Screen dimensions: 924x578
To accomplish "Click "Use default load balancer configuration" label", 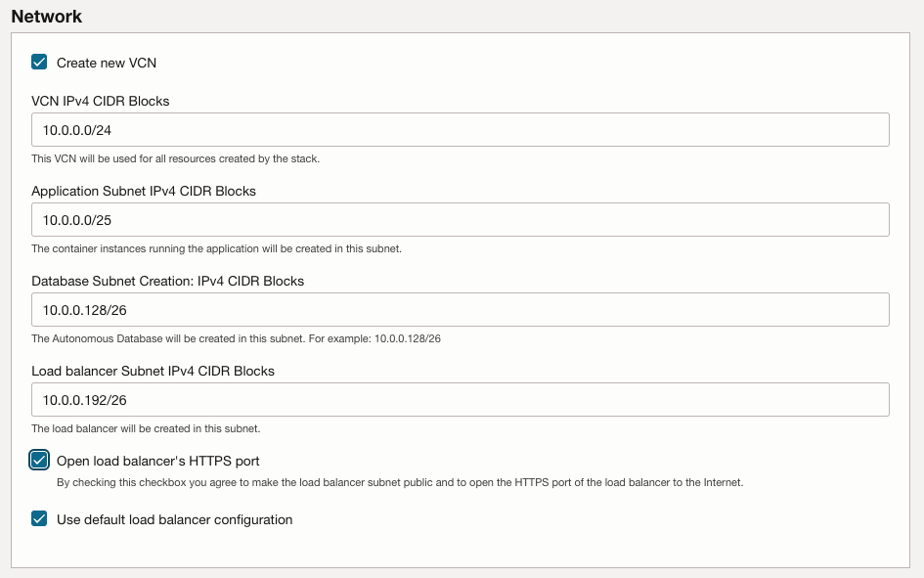I will point(174,519).
